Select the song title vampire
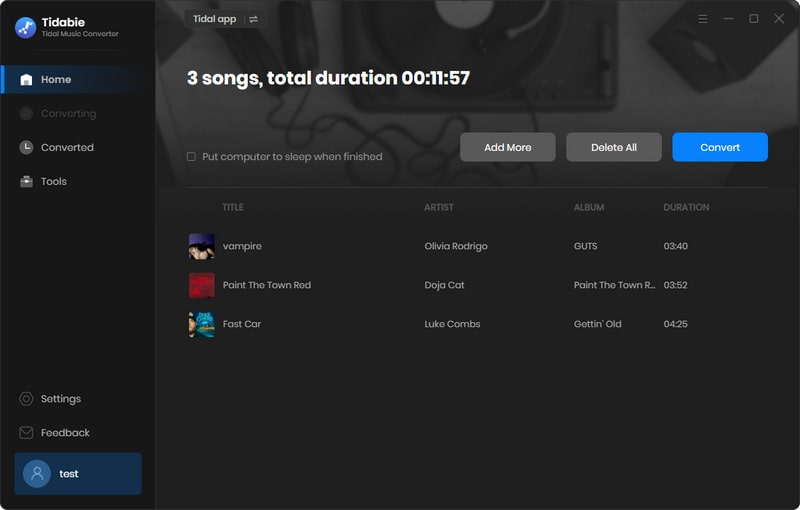Screen dimensions: 800x510 tap(242, 246)
